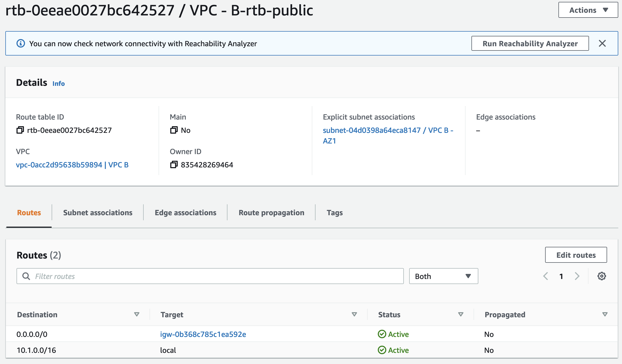Sort routes by Destination column
The height and width of the screenshot is (364, 622).
[137, 314]
